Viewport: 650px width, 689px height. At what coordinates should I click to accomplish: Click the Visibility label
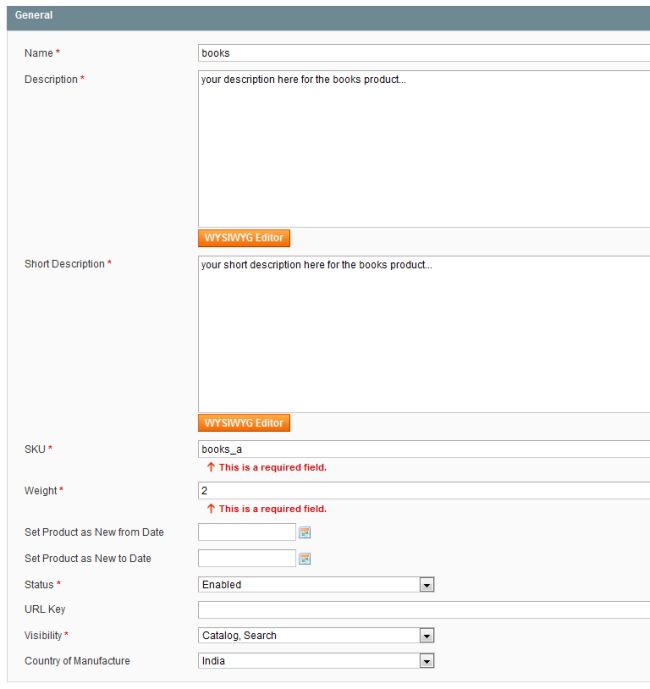[x=46, y=635]
